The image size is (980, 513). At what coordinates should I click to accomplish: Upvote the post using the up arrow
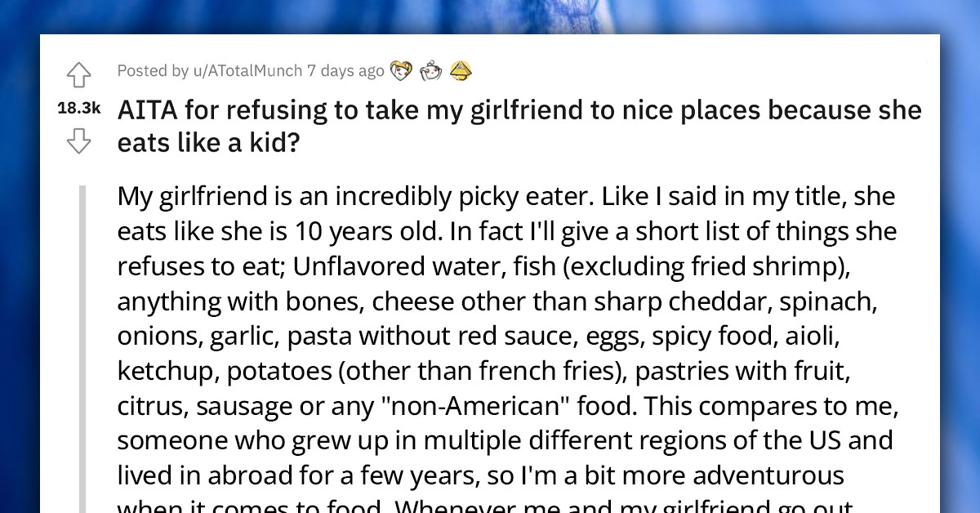pyautogui.click(x=78, y=74)
